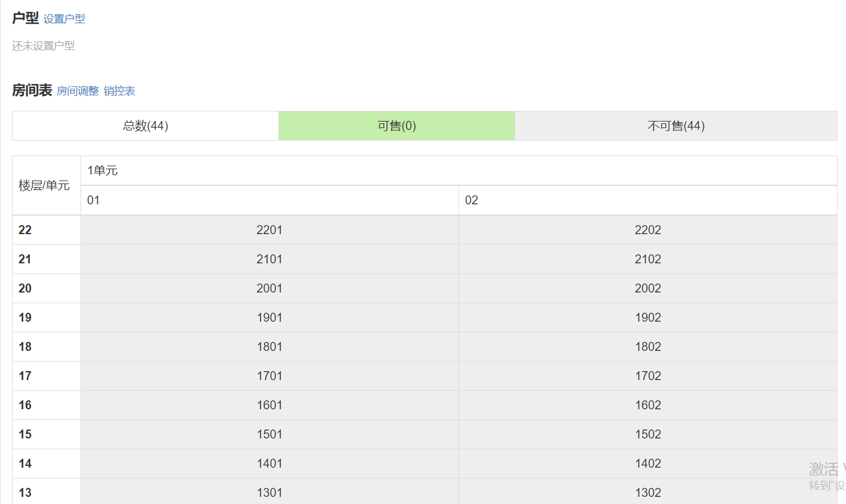Click column header 02
This screenshot has height=504, width=846.
(x=472, y=200)
